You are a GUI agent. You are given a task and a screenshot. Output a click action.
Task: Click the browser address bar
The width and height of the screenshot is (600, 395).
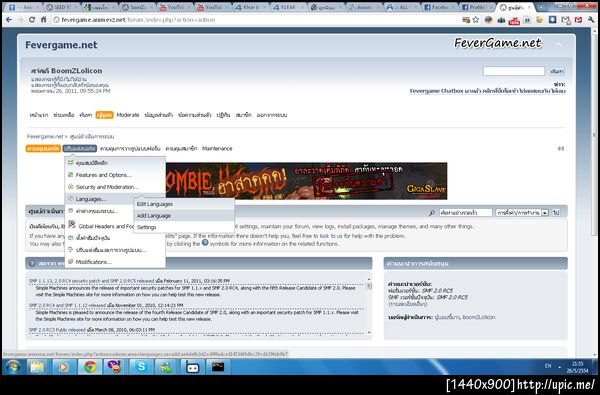coord(256,20)
